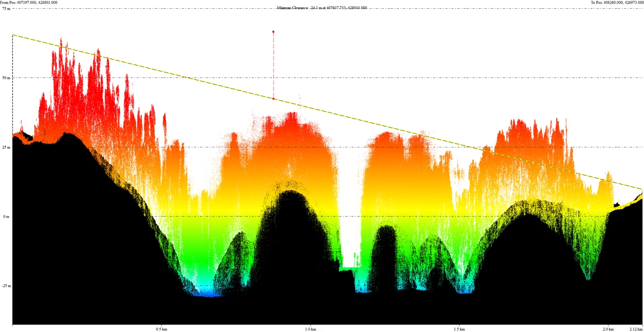Screen dimensions: 644x332
Task: Click the 'To Pos: 408260.000, 426973.000' label
Action: 617,2
